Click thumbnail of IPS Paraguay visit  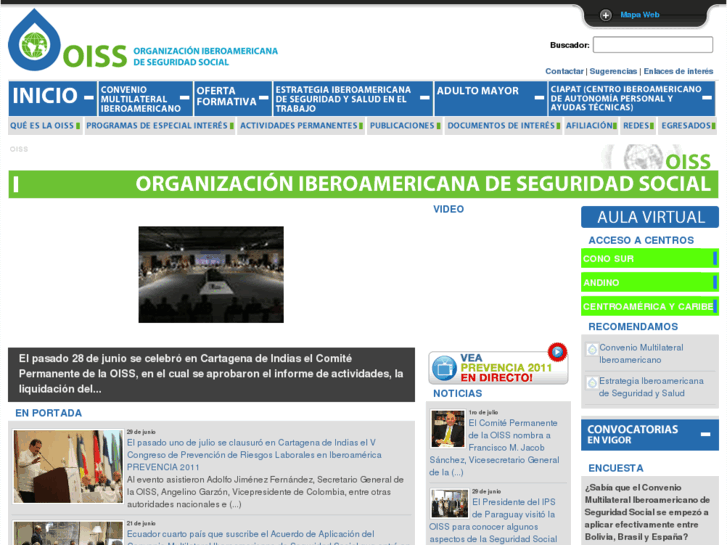click(x=449, y=503)
